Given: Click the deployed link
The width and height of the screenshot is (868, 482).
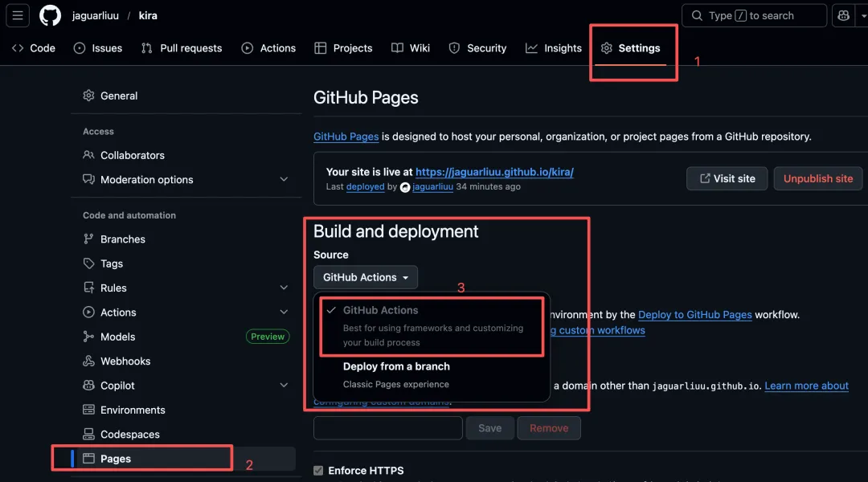Looking at the screenshot, I should pyautogui.click(x=366, y=186).
